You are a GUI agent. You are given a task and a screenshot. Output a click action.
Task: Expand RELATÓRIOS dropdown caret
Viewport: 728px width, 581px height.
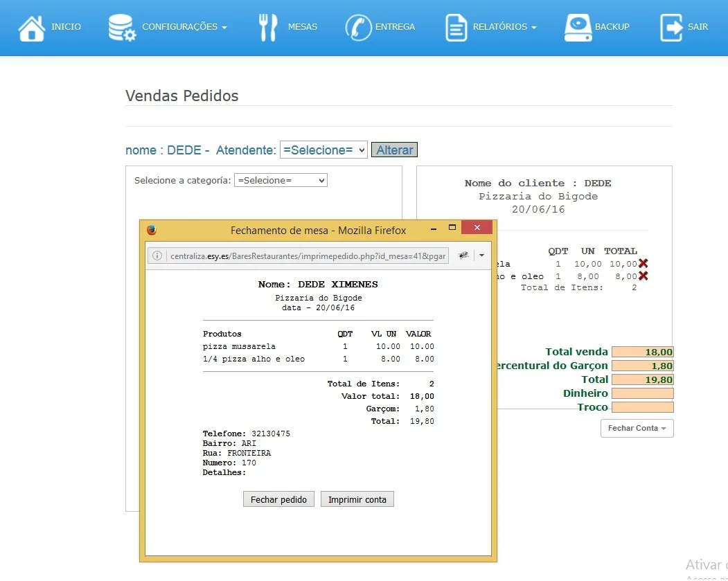pos(534,28)
